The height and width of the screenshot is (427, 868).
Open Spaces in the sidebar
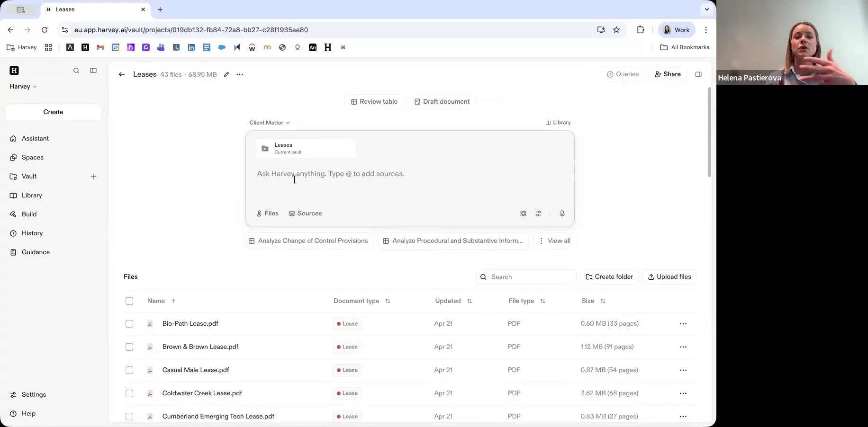(x=32, y=158)
